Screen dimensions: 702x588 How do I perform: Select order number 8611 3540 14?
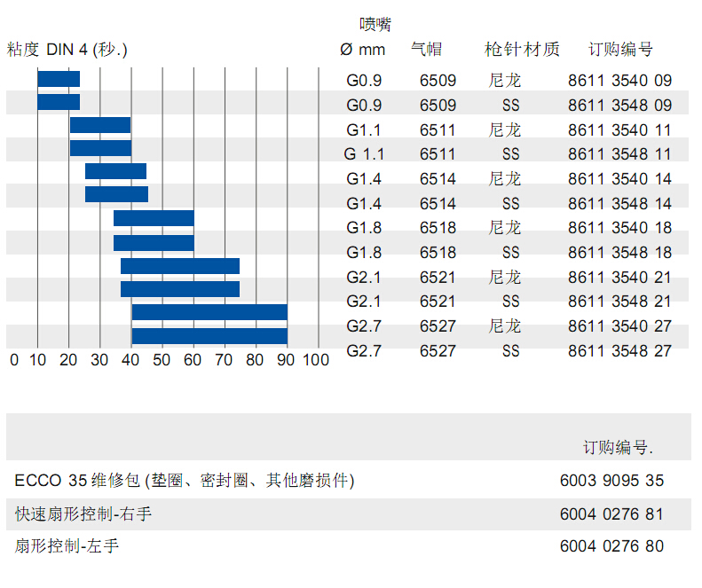click(x=619, y=179)
